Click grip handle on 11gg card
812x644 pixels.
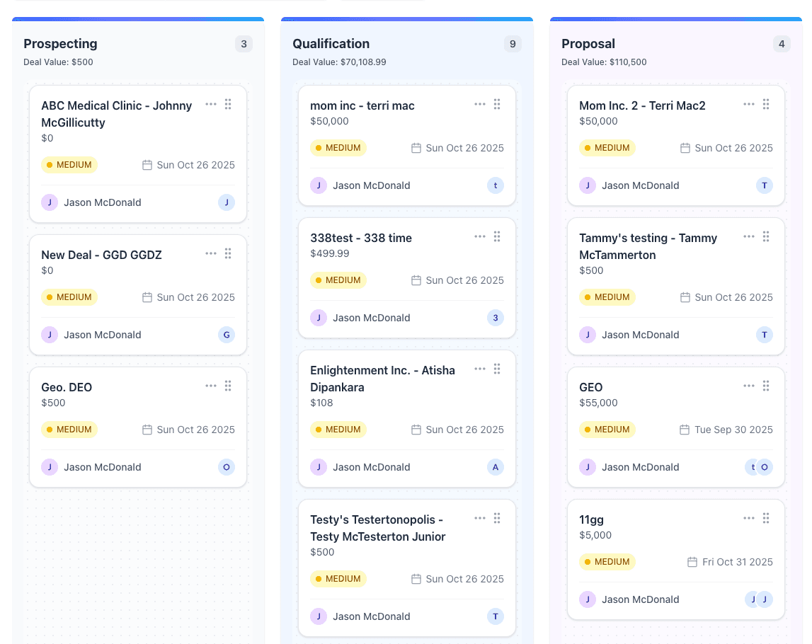click(766, 518)
